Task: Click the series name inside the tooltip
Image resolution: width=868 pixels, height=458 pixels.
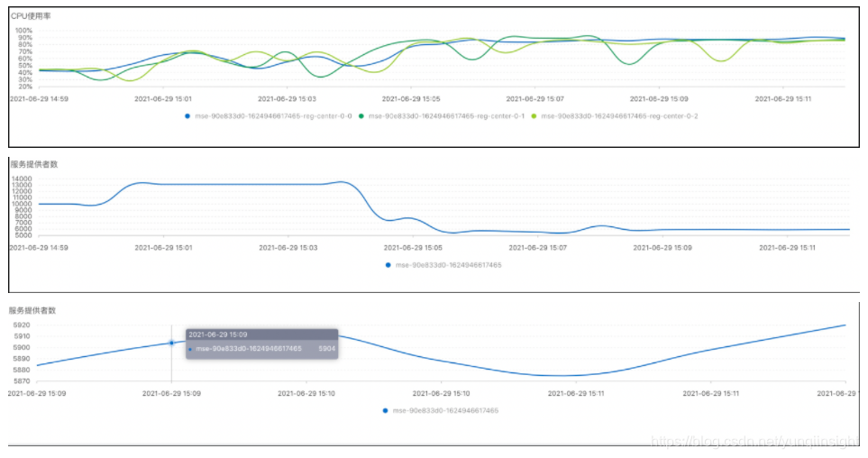Action: 249,349
